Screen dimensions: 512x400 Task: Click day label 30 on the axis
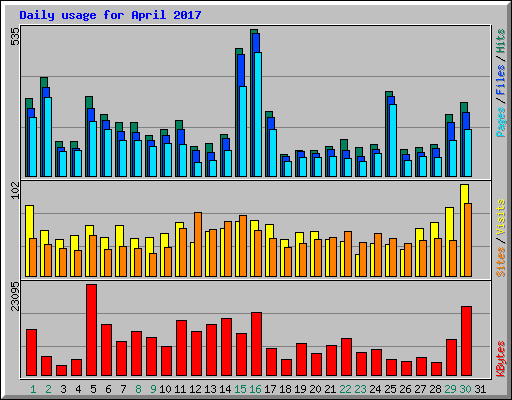point(465,389)
